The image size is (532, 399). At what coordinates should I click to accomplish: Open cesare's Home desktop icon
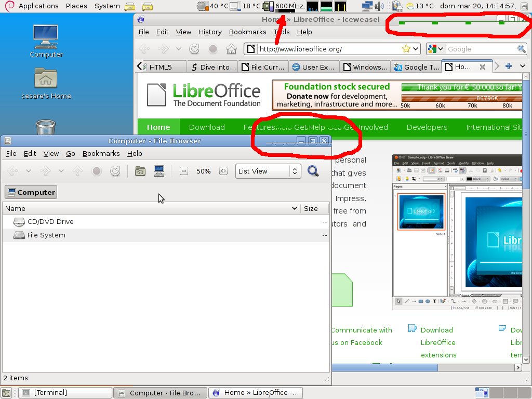(x=46, y=83)
